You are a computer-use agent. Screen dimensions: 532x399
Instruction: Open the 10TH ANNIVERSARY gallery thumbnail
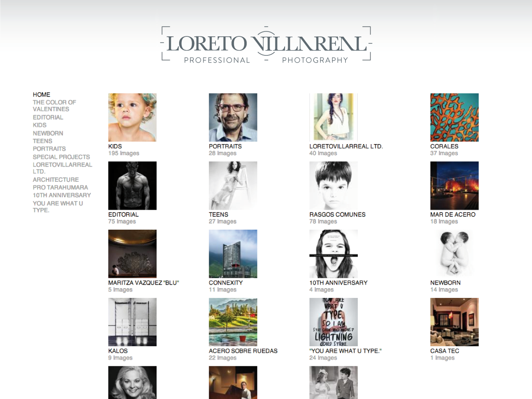tap(333, 253)
